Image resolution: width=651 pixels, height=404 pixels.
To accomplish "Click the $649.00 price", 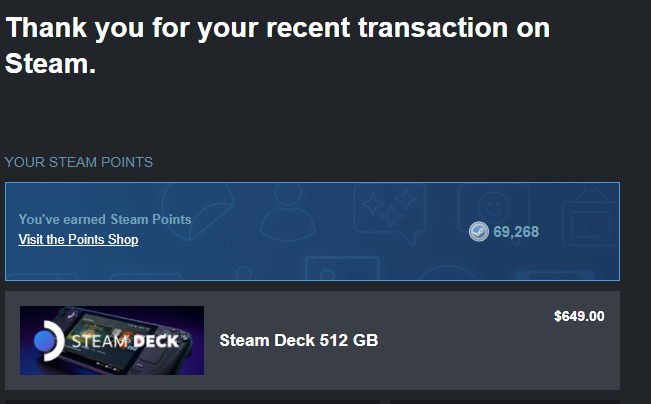I will (579, 317).
